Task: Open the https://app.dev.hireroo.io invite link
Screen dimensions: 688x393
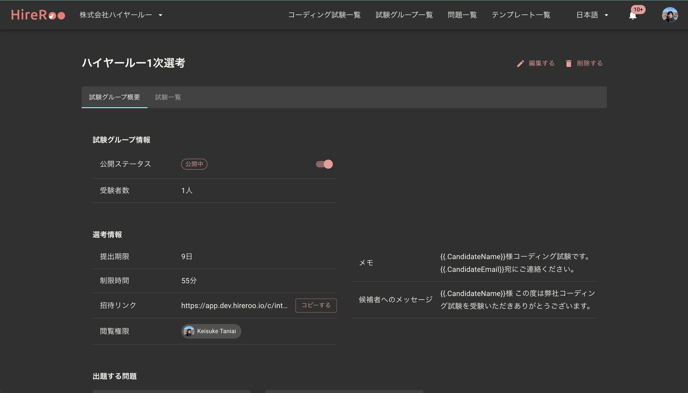Action: coord(234,305)
